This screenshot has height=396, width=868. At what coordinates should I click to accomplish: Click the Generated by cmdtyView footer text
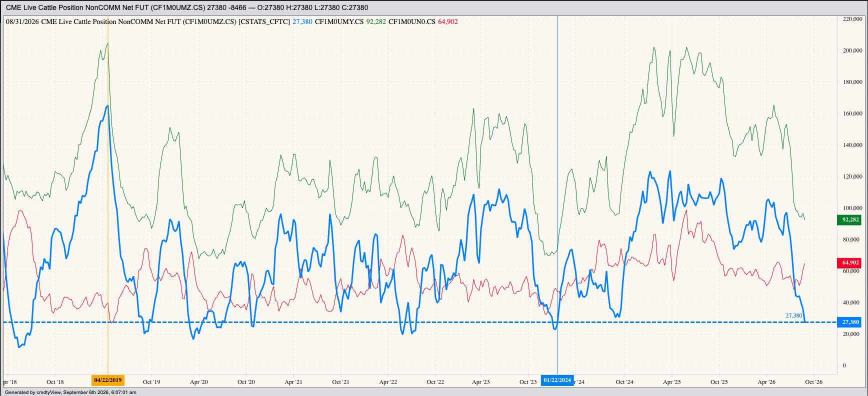[70, 392]
